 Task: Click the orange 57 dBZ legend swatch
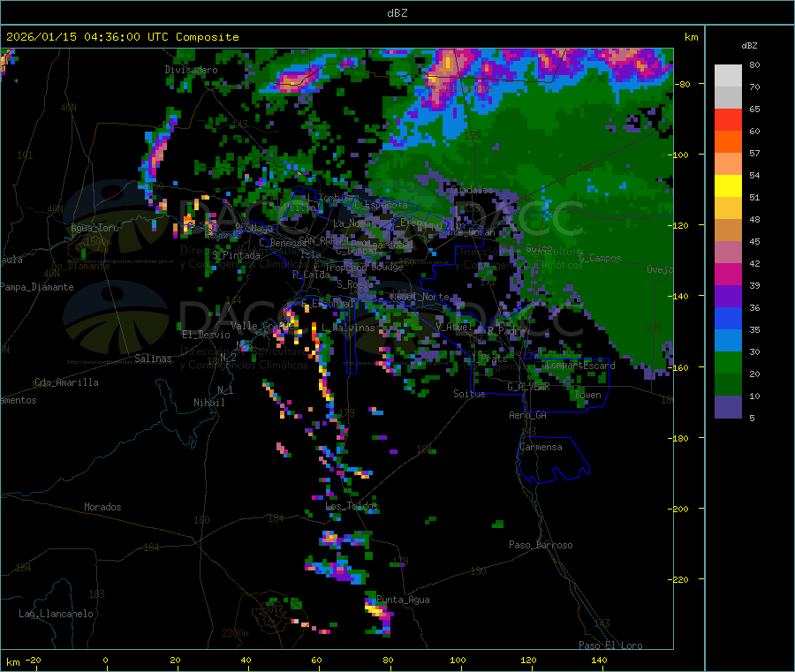coord(728,142)
